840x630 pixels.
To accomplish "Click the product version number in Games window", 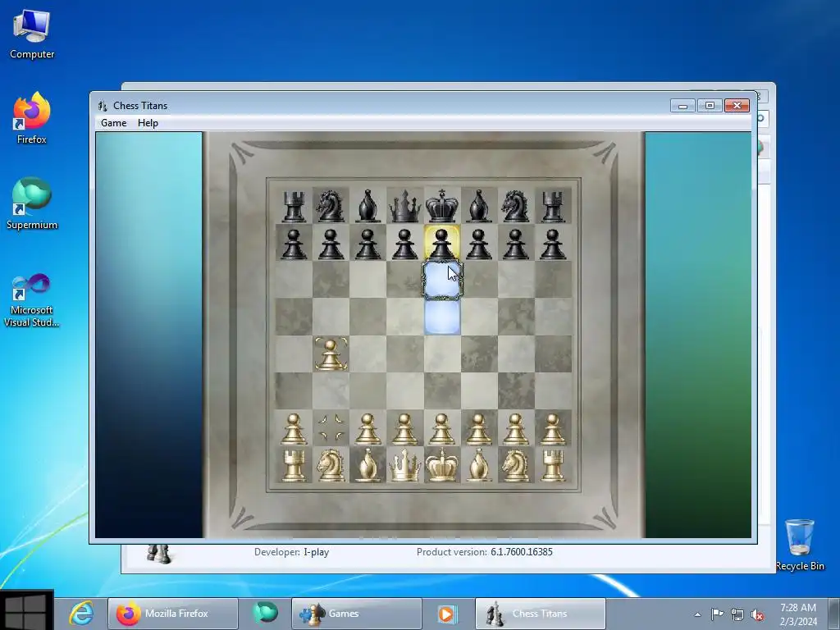I will click(x=521, y=552).
